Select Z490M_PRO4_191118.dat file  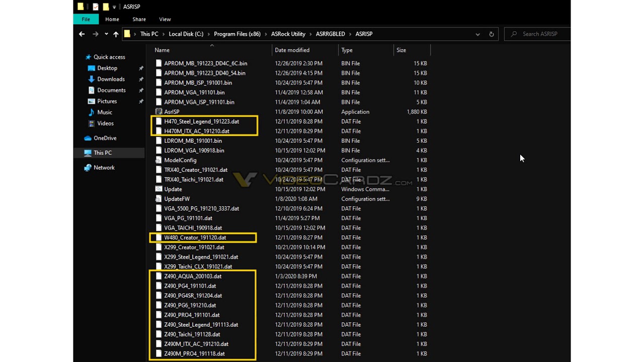pos(194,353)
